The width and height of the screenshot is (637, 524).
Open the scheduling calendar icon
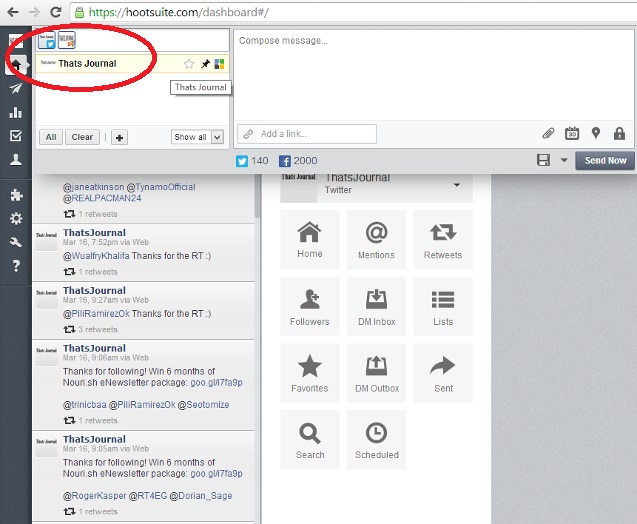[x=572, y=133]
